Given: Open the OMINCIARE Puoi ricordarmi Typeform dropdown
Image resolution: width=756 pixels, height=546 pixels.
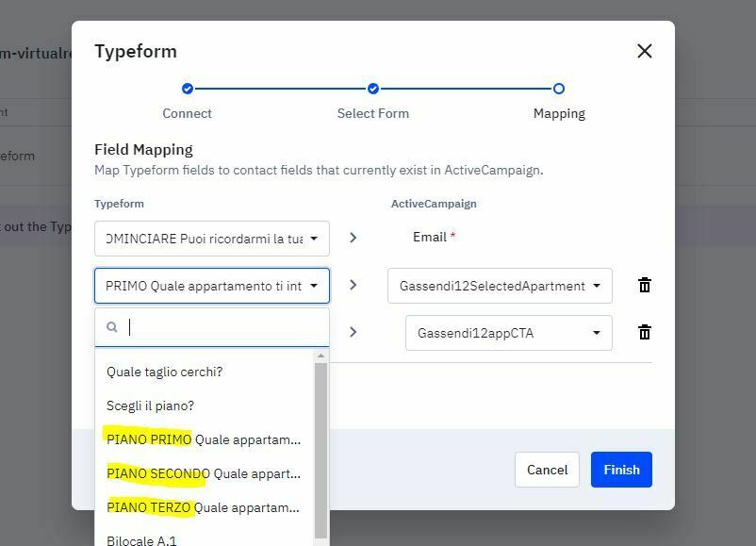Looking at the screenshot, I should pyautogui.click(x=212, y=239).
